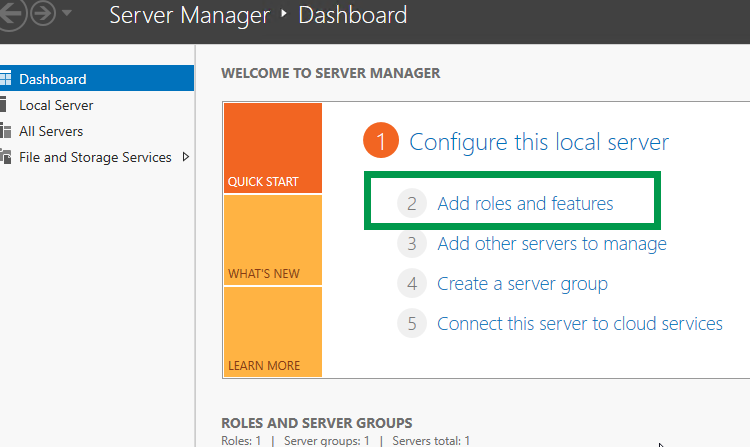Screen dimensions: 750x447
Task: Click Add other servers to manage
Action: [551, 243]
